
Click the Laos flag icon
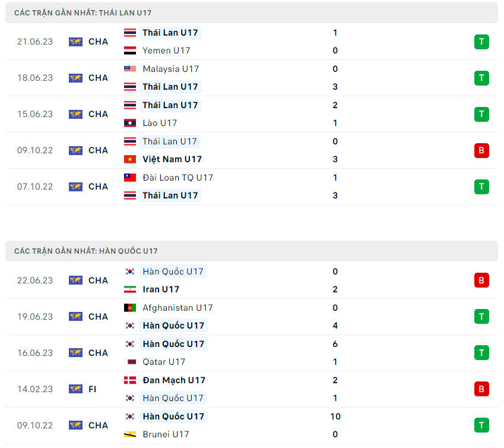pos(130,123)
